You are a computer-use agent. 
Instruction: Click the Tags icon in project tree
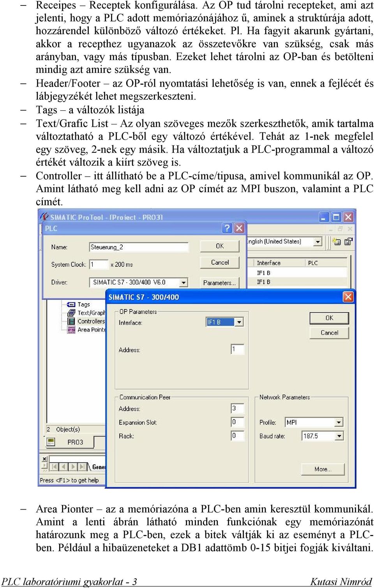[71, 305]
